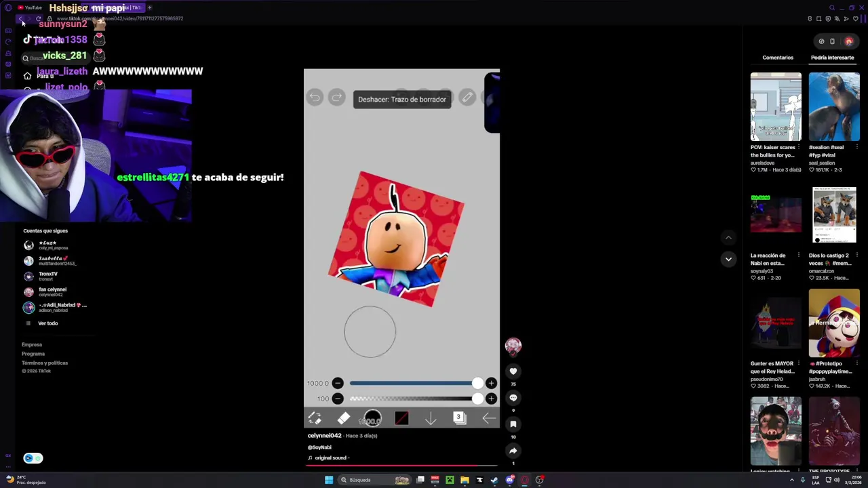Image resolution: width=868 pixels, height=488 pixels.
Task: Open options for La reacción de Nabi video
Action: (x=798, y=256)
